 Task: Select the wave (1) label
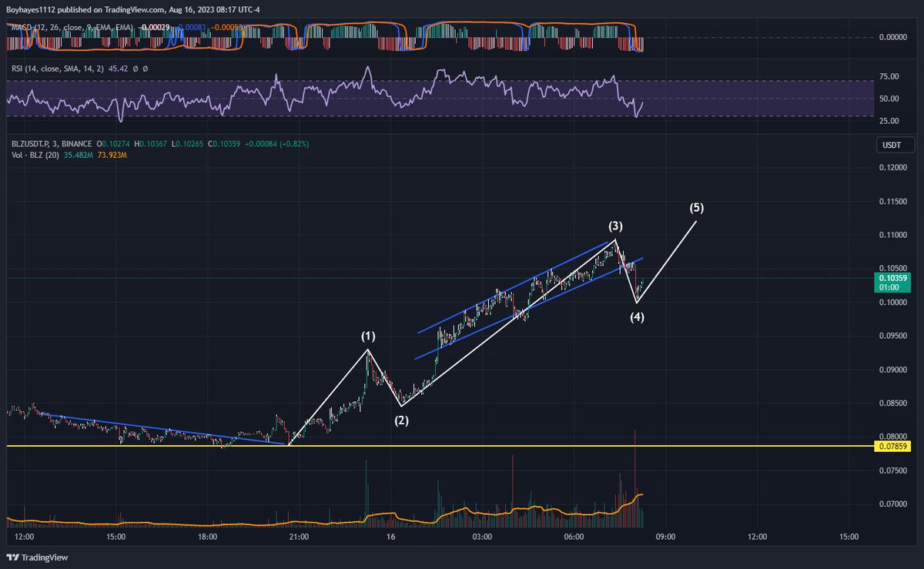pyautogui.click(x=369, y=336)
